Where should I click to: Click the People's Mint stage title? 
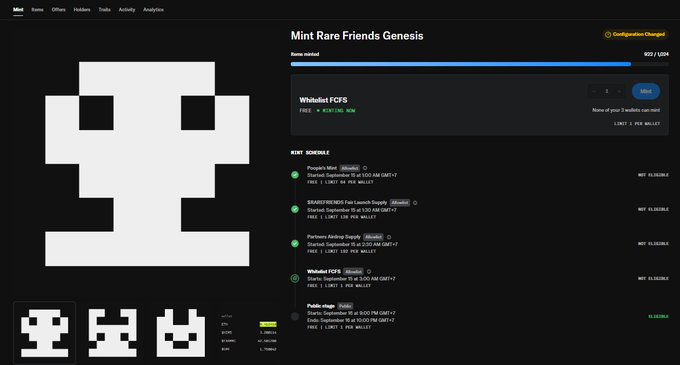[322, 168]
